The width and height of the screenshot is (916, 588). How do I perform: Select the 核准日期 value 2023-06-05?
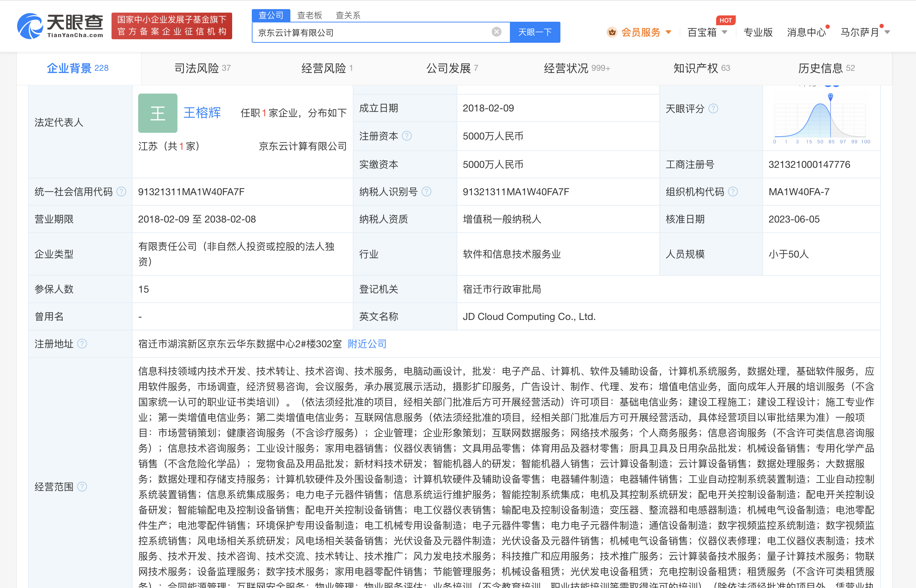(794, 220)
